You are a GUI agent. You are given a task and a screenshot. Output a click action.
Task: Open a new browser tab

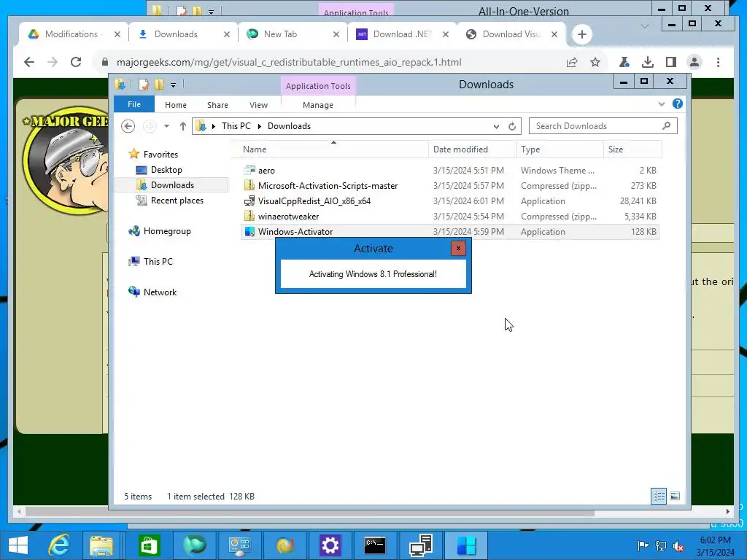click(581, 34)
